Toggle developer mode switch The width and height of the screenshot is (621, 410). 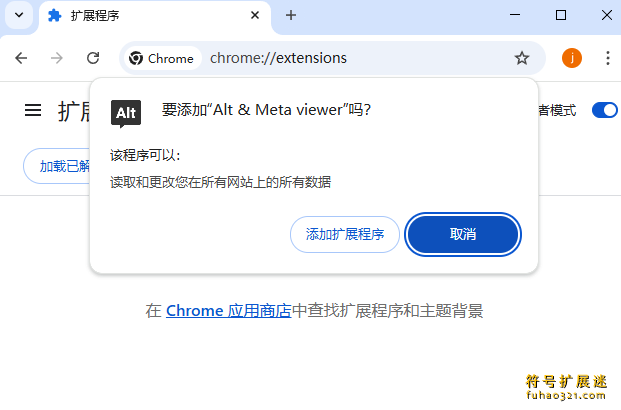(x=605, y=110)
